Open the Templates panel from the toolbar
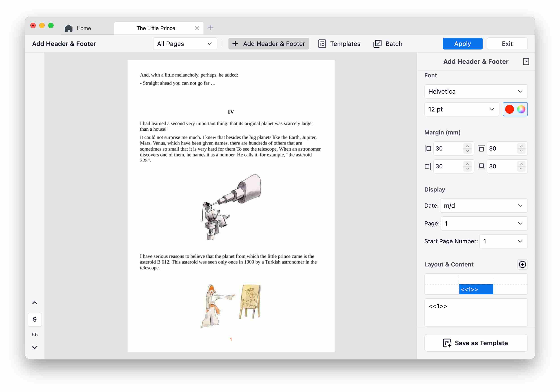560x392 pixels. click(339, 44)
